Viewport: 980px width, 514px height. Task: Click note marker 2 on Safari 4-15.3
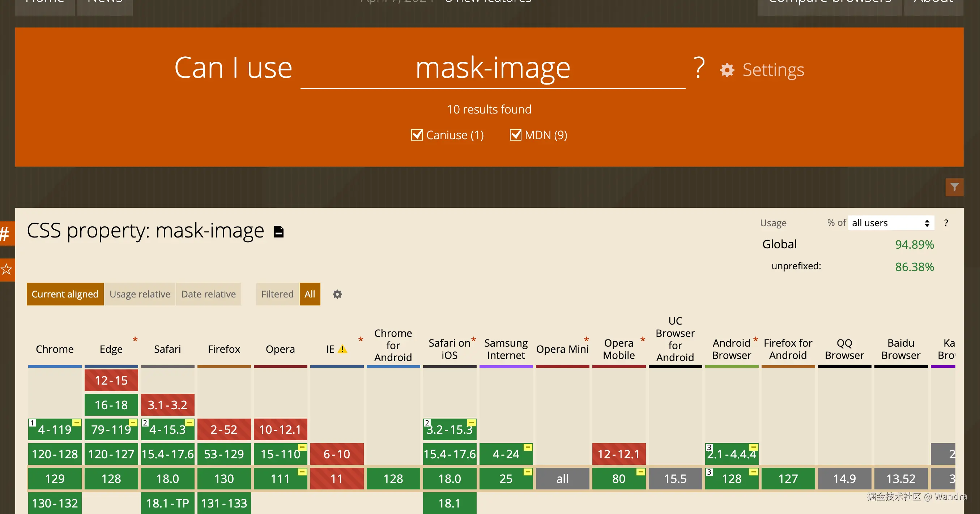(x=145, y=423)
